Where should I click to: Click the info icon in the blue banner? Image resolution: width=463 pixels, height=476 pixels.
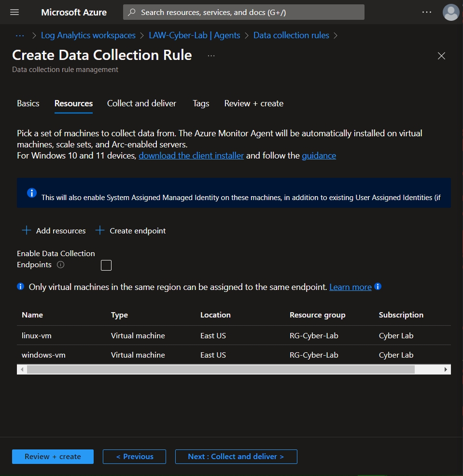pyautogui.click(x=32, y=193)
